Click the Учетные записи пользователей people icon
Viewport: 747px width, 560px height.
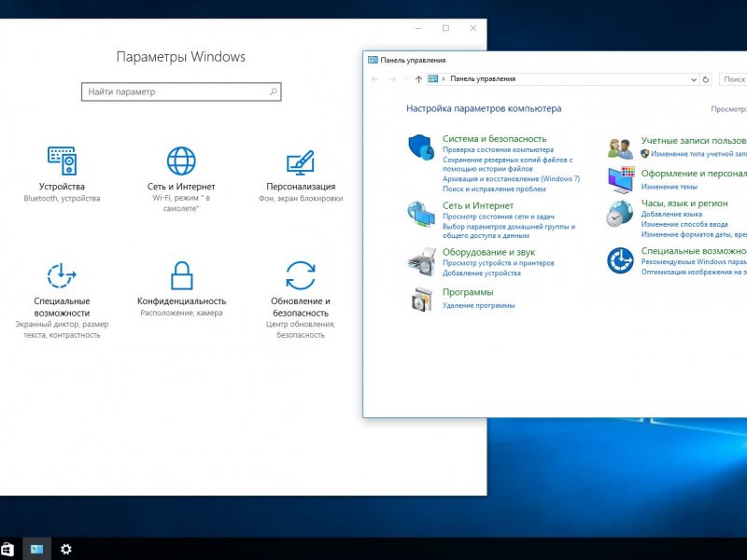click(620, 148)
